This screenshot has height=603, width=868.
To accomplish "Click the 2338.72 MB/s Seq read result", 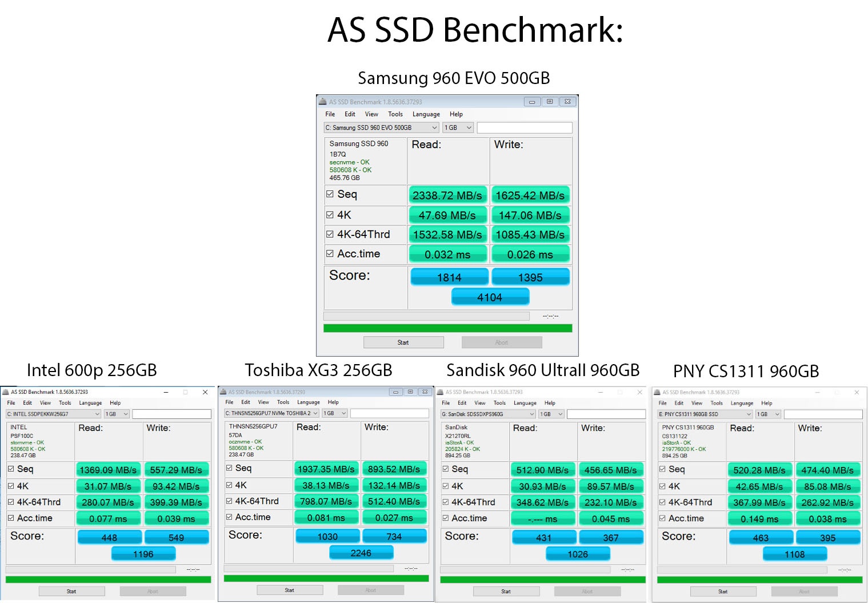I will tap(447, 195).
